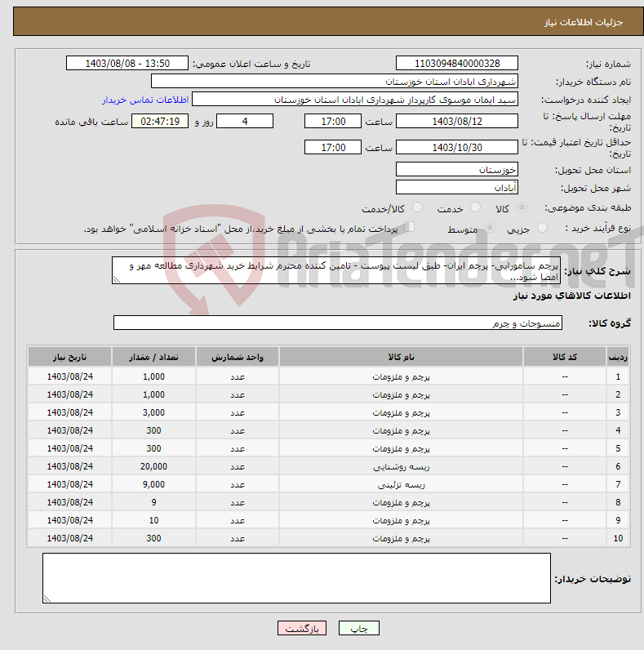Click the buyer organization name field

point(335,82)
